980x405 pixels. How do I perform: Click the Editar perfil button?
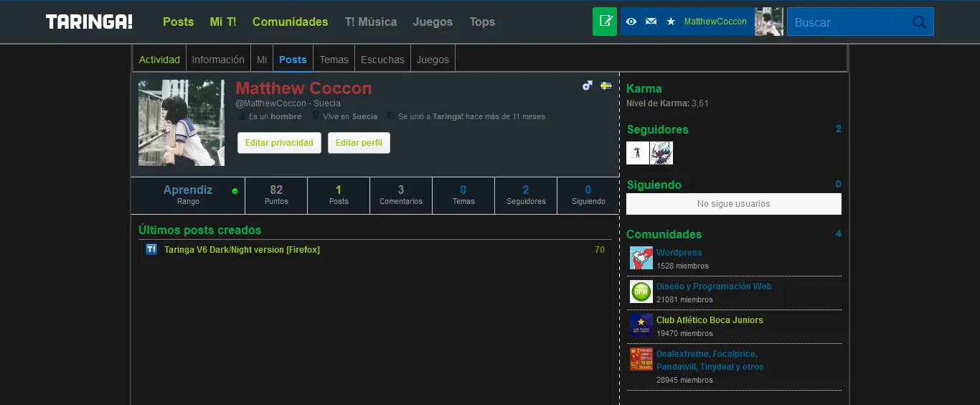click(x=359, y=143)
